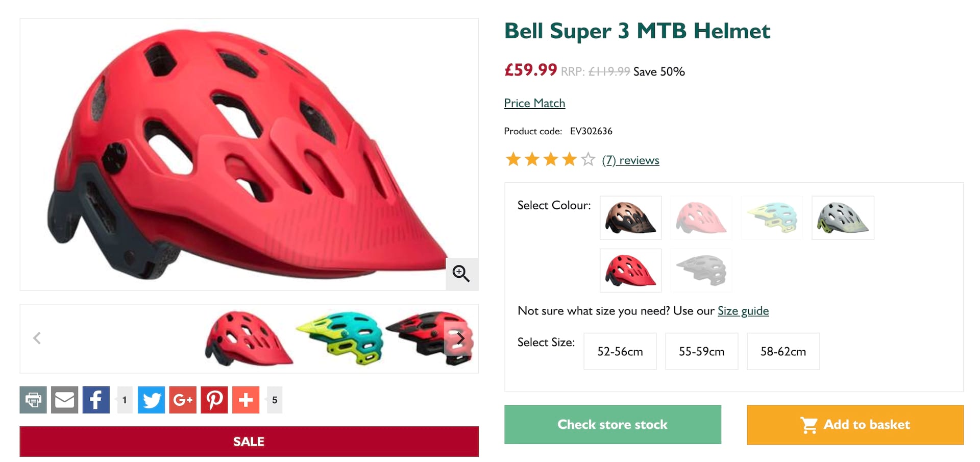Screen dimensions: 980x462
Task: Pin the helmet on Pinterest
Action: pyautogui.click(x=214, y=400)
